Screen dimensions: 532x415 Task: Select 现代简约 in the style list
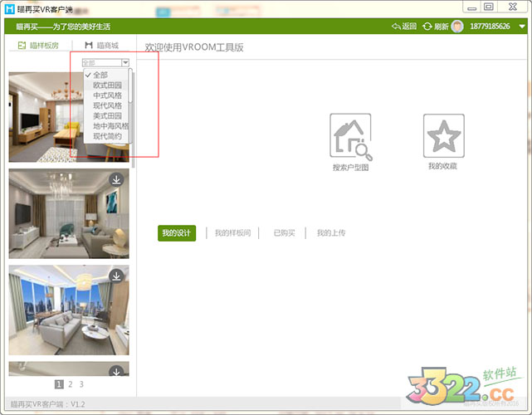point(106,136)
